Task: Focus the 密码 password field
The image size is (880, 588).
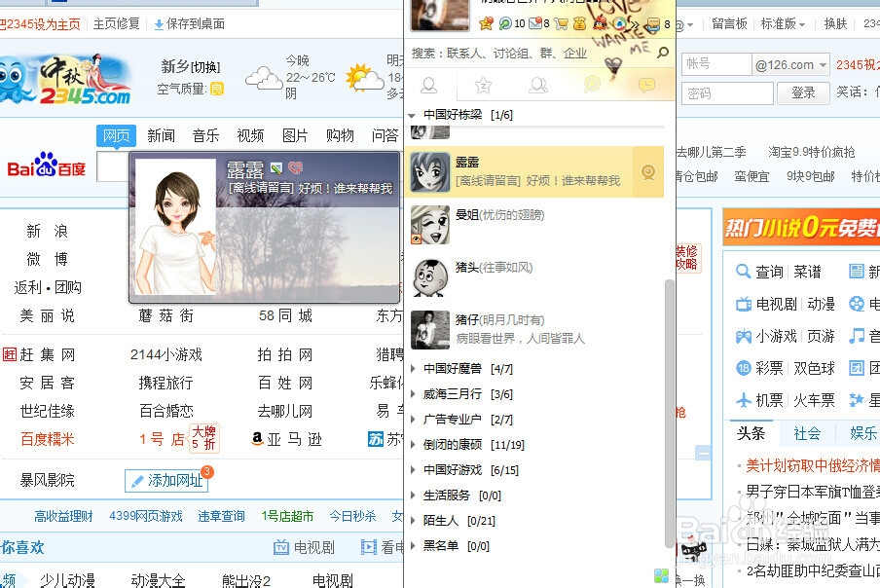Action: click(x=727, y=93)
